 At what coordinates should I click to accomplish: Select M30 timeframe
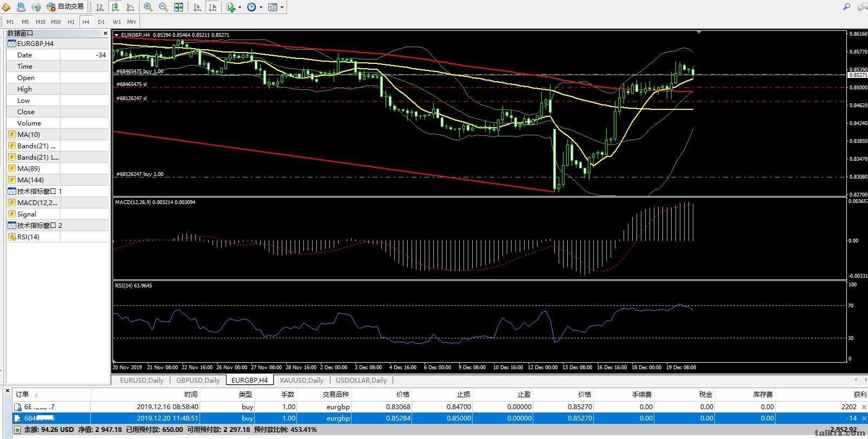[56, 22]
